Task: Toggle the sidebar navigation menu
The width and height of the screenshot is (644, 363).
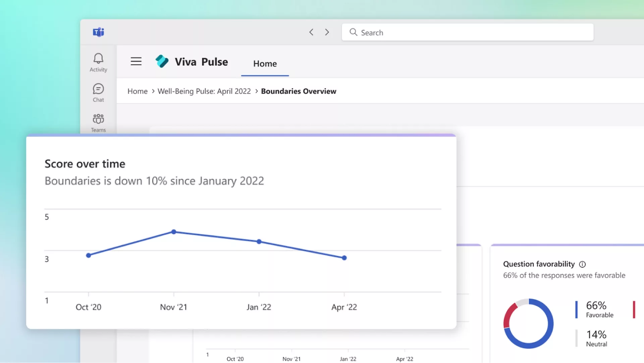Action: click(136, 61)
